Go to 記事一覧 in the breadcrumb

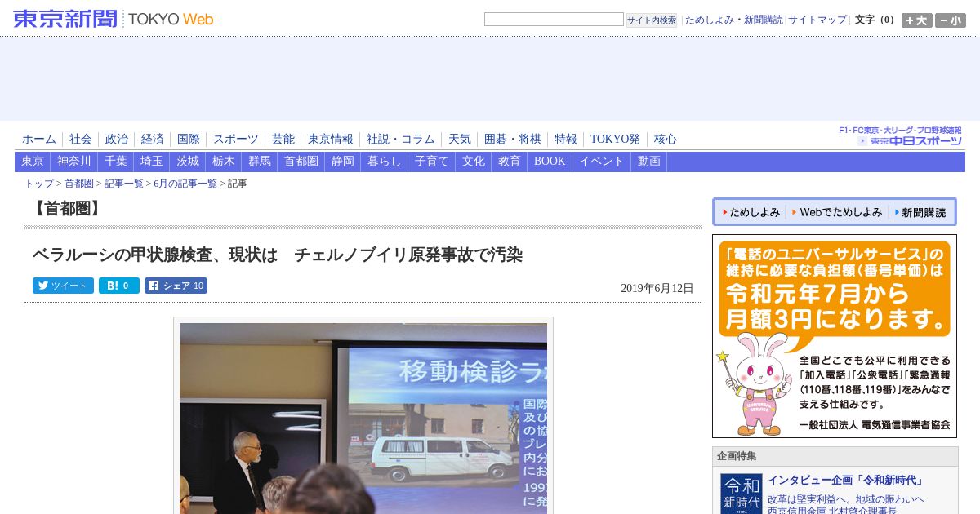pos(124,184)
